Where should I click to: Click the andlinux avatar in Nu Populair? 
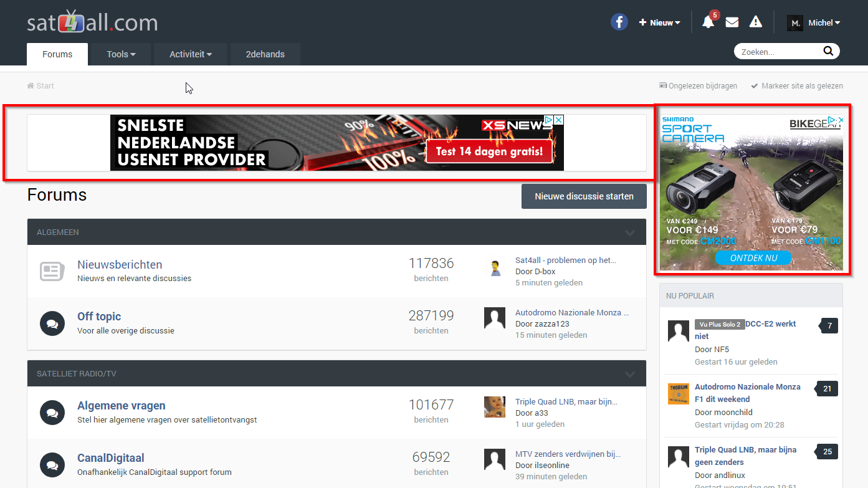pos(679,457)
